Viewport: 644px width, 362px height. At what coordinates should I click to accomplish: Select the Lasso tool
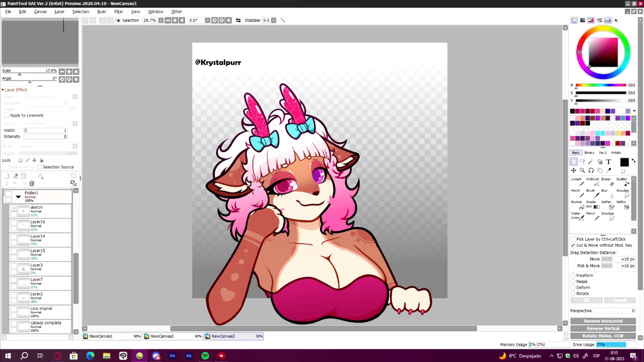point(582,162)
